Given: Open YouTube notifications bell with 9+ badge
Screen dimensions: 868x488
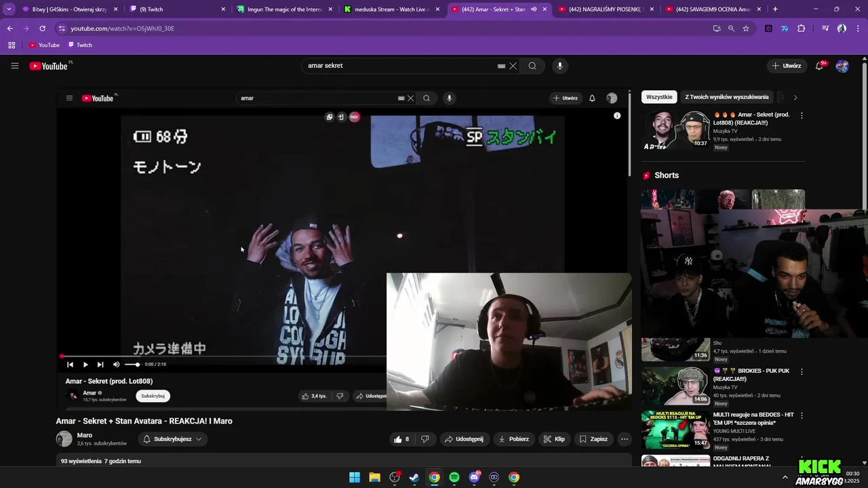Looking at the screenshot, I should (x=821, y=66).
